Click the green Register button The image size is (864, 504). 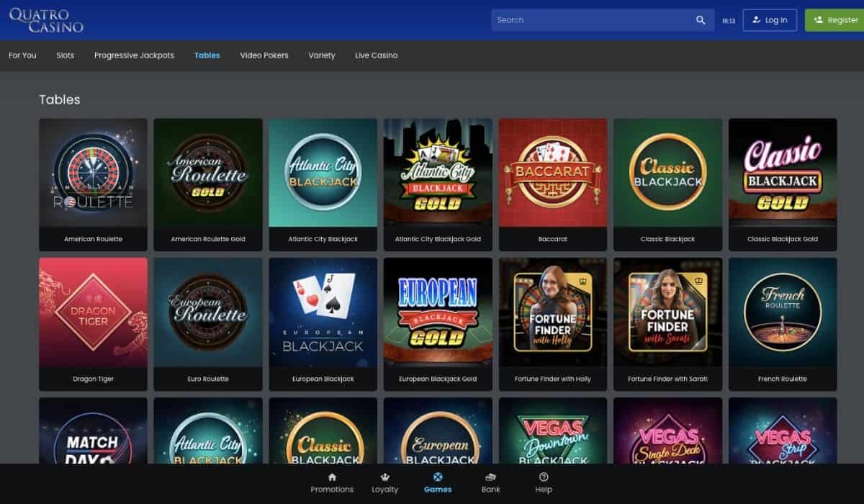[835, 20]
